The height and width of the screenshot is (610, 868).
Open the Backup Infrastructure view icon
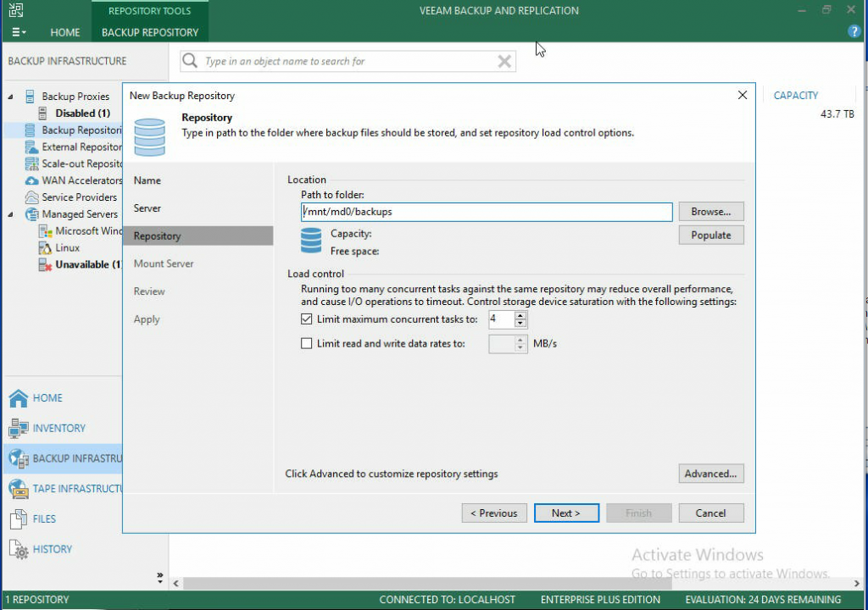click(x=19, y=458)
